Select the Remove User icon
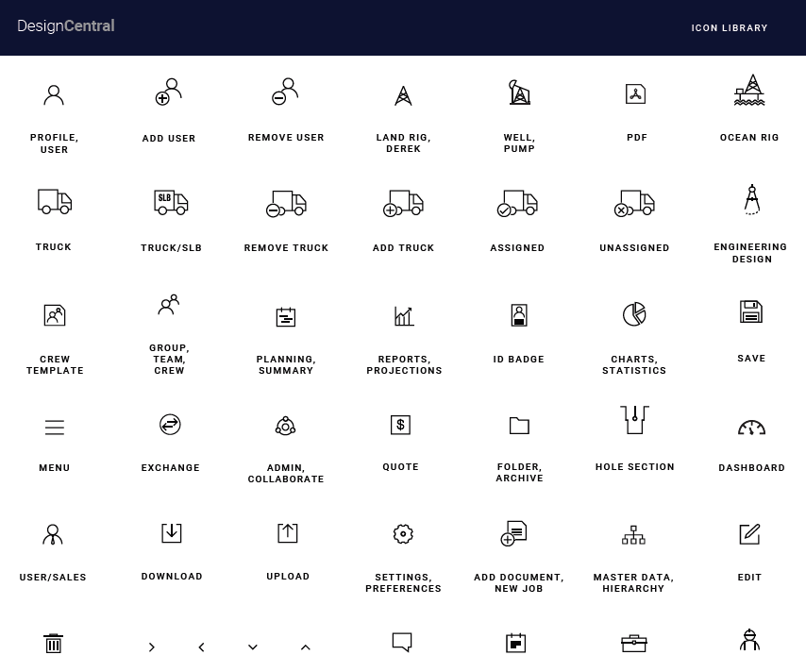 click(285, 92)
